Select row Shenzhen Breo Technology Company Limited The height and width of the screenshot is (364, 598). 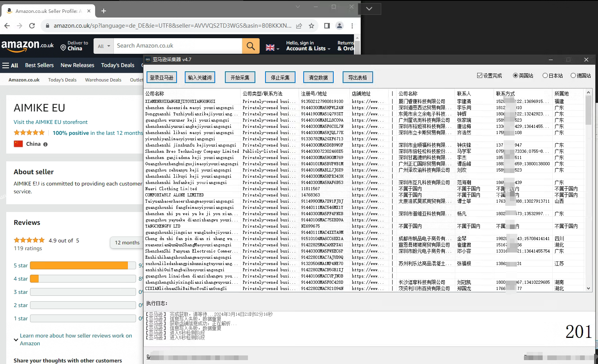click(364, 151)
